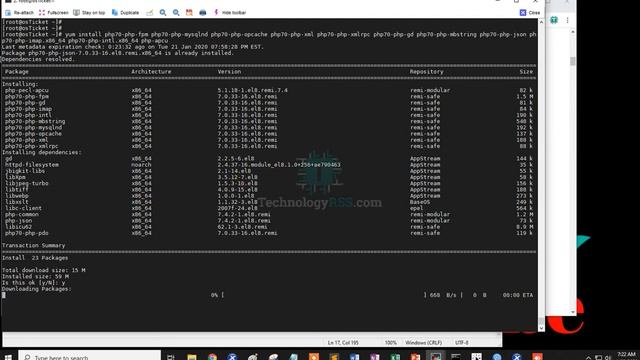Click the 'Installing dependencies:' heading

pos(42,152)
